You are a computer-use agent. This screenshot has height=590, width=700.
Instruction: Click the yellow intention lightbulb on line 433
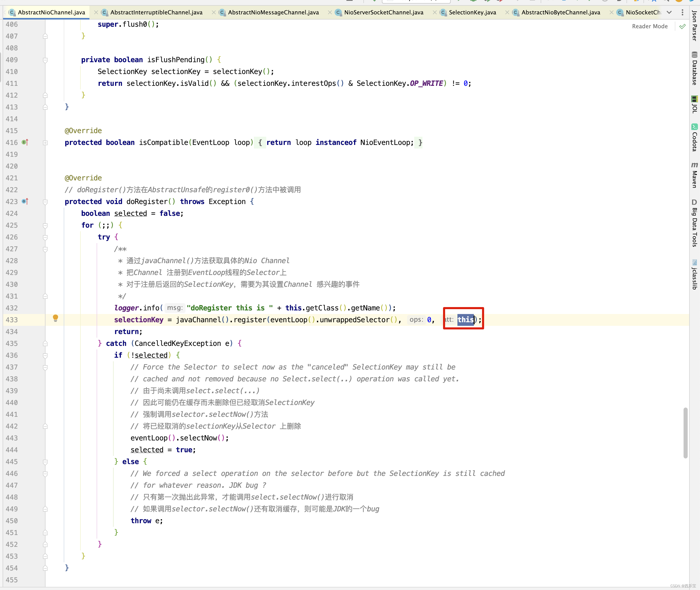pos(56,318)
